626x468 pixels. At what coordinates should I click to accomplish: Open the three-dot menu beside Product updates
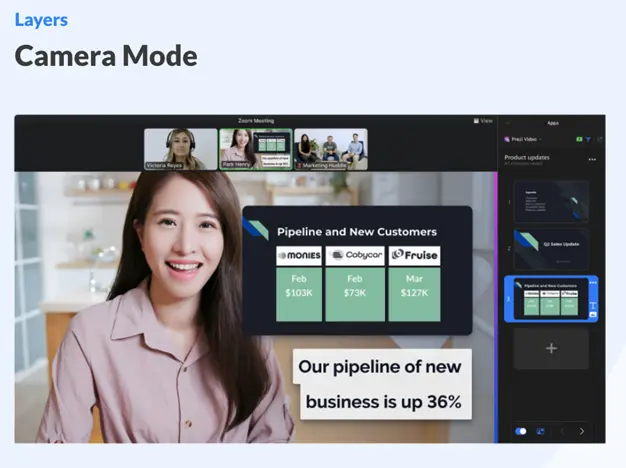[592, 159]
